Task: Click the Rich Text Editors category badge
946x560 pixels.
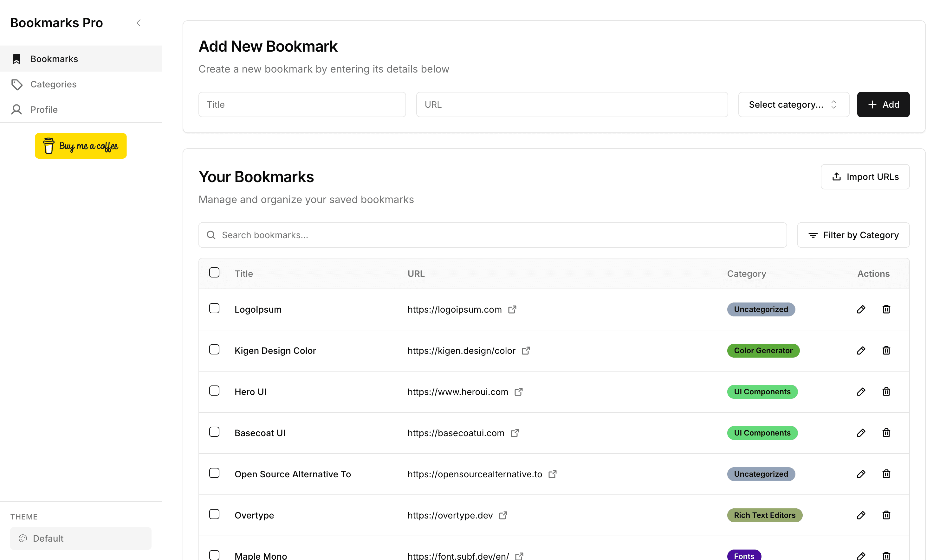Action: pos(765,515)
